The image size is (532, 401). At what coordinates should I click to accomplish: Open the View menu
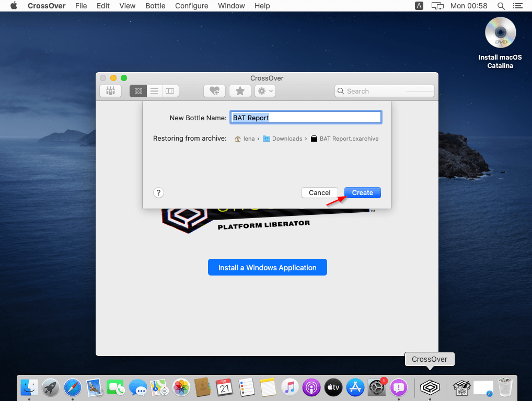tap(127, 6)
